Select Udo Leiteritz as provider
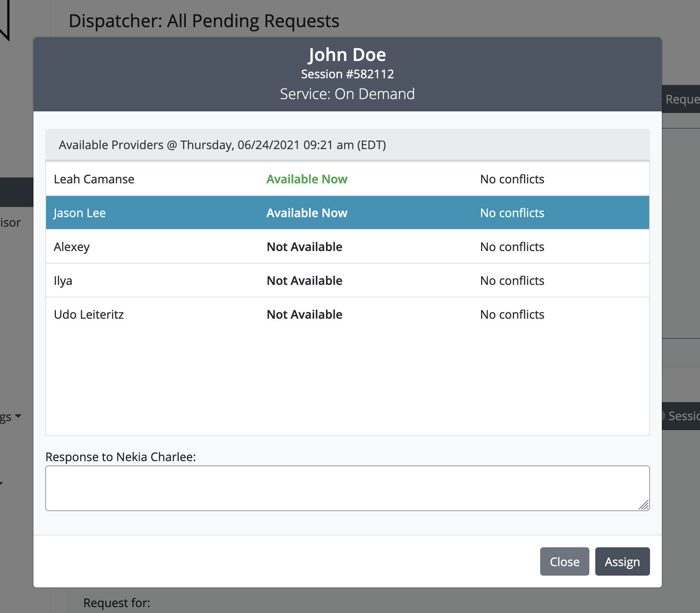 (89, 315)
